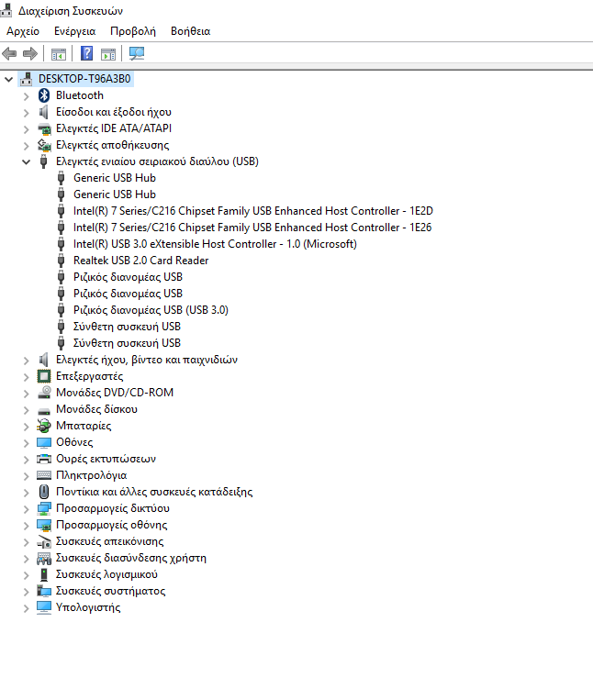Click the action pane toolbar button left of monitor icon
The width and height of the screenshot is (593, 700).
[108, 53]
